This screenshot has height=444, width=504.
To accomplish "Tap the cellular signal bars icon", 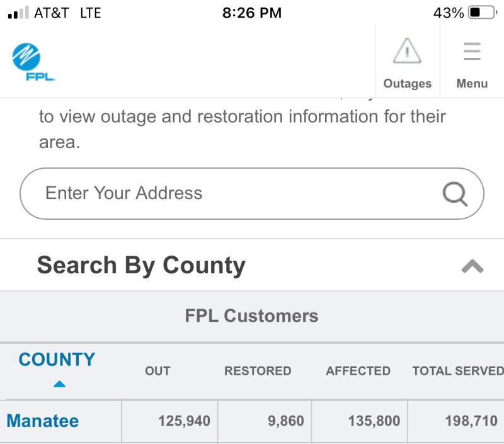I will point(18,13).
